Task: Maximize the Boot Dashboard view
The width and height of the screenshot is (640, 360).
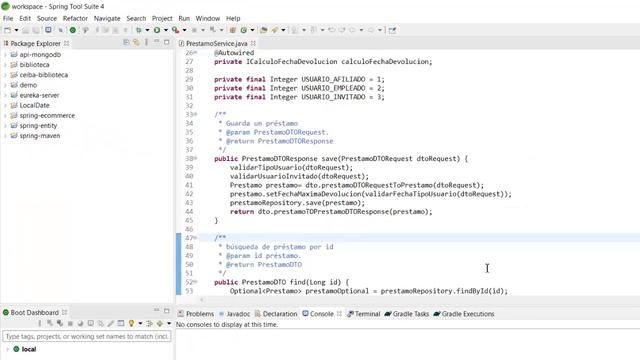Action: click(167, 311)
